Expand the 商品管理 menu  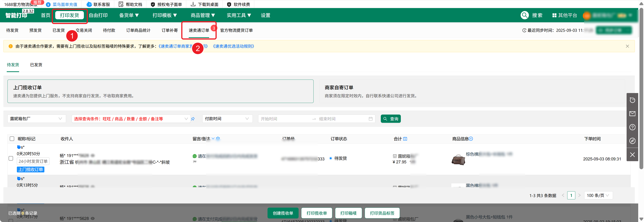tap(203, 15)
